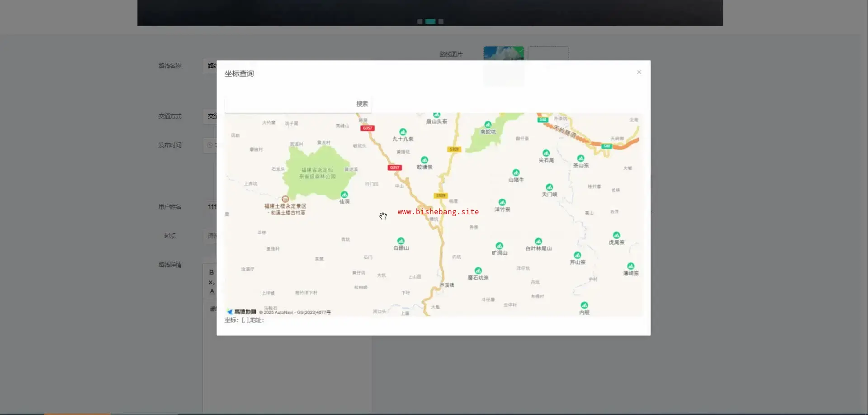Click the 上赤坑 place label
The image size is (868, 415).
[x=250, y=184]
